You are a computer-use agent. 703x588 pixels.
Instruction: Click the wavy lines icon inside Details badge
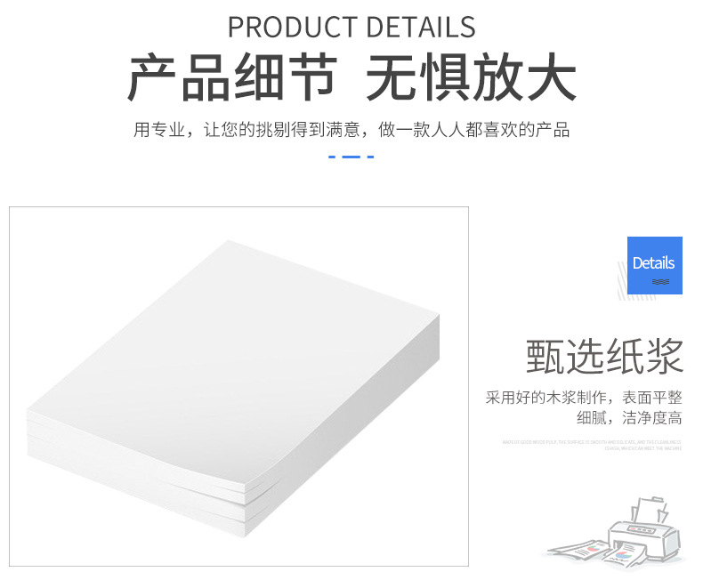(660, 282)
